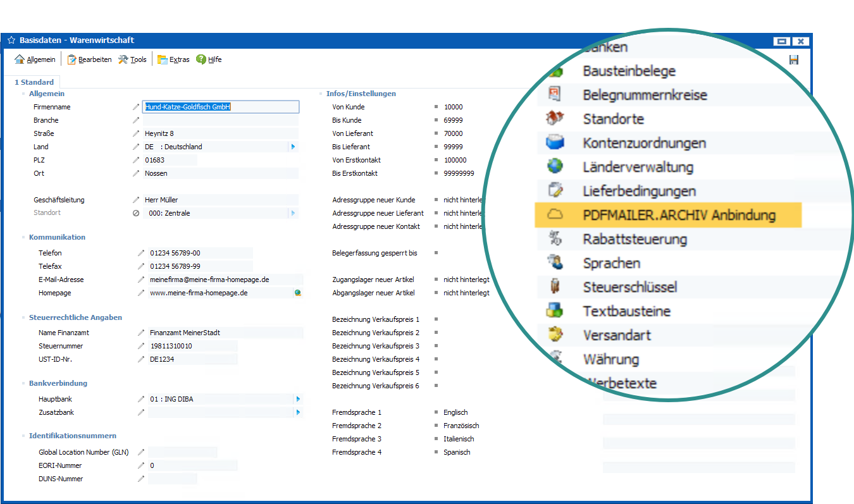
Task: Click the Kontenzuordnungen icon
Action: tap(555, 143)
